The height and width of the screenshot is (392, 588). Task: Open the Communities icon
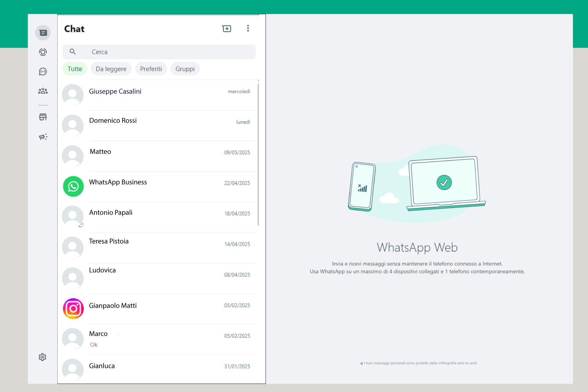point(43,91)
